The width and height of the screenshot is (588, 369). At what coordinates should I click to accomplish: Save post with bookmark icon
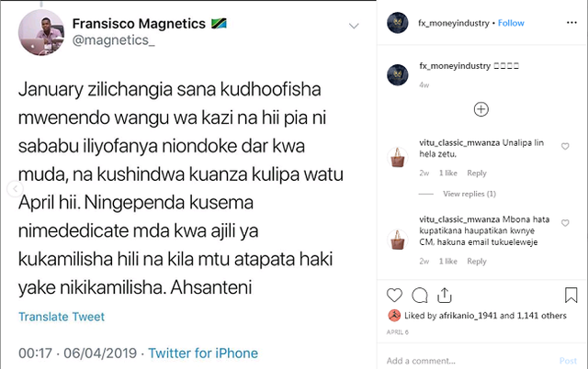(x=570, y=295)
